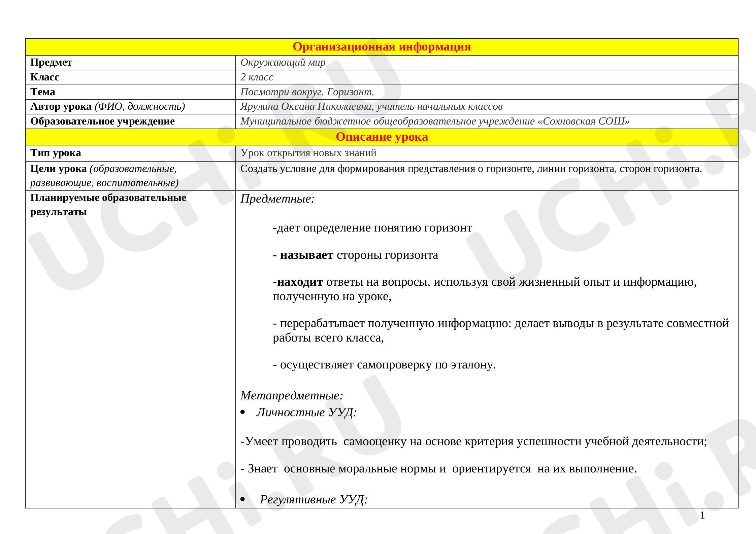
Task: Click the bullet item "Регулятивные УУД:"
Action: click(x=314, y=500)
